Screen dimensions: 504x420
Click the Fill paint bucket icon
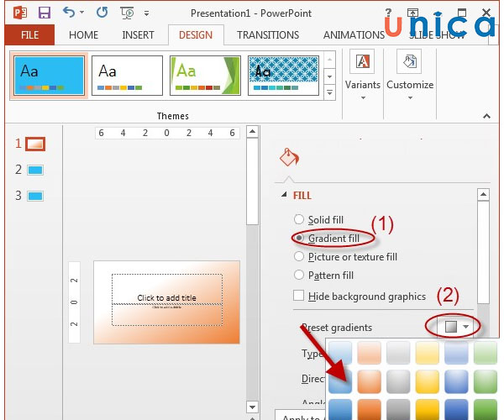click(289, 157)
